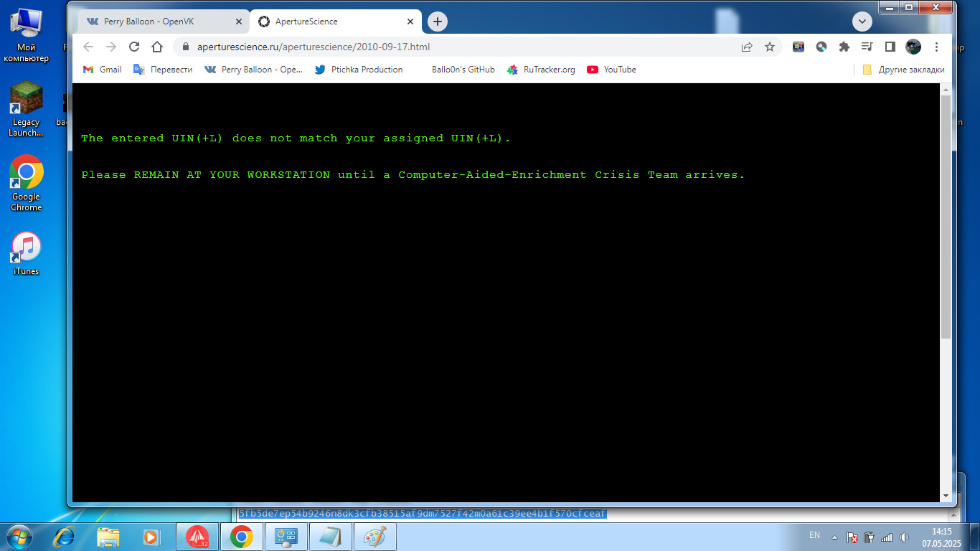Open the RuTracker.org bookmark
This screenshot has height=551, width=980.
point(541,70)
